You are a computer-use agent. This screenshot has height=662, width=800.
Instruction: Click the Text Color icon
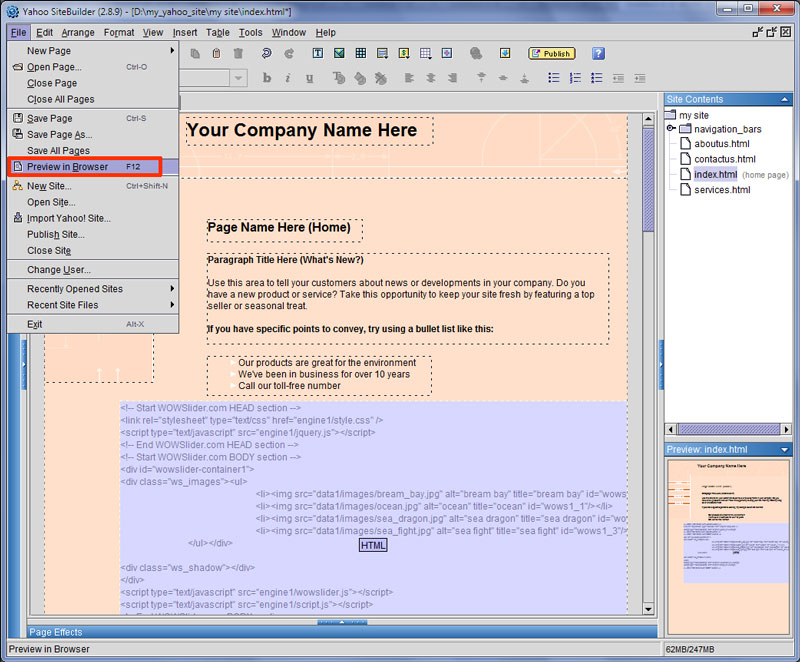tap(338, 78)
